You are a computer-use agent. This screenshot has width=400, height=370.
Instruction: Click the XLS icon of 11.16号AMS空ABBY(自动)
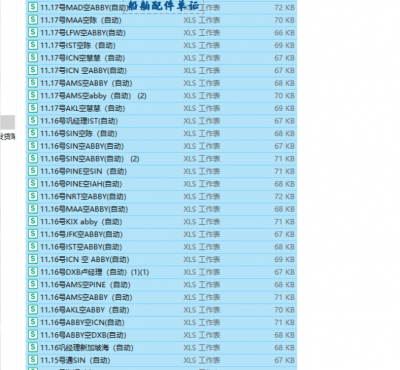33,297
